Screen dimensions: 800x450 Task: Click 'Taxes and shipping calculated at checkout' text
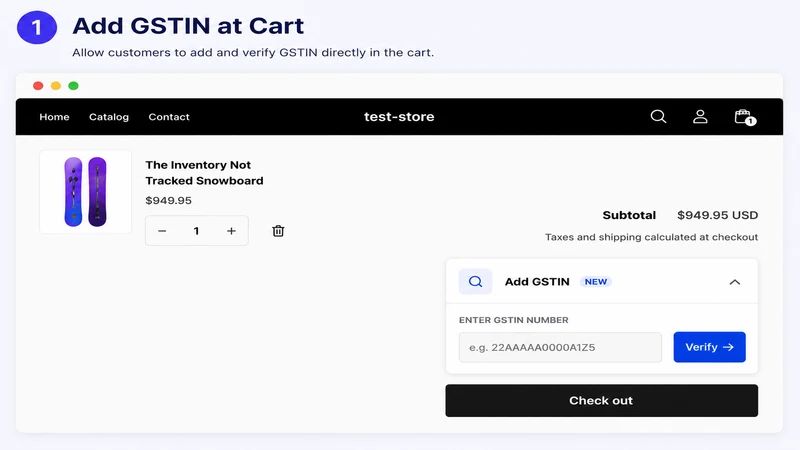[652, 237]
